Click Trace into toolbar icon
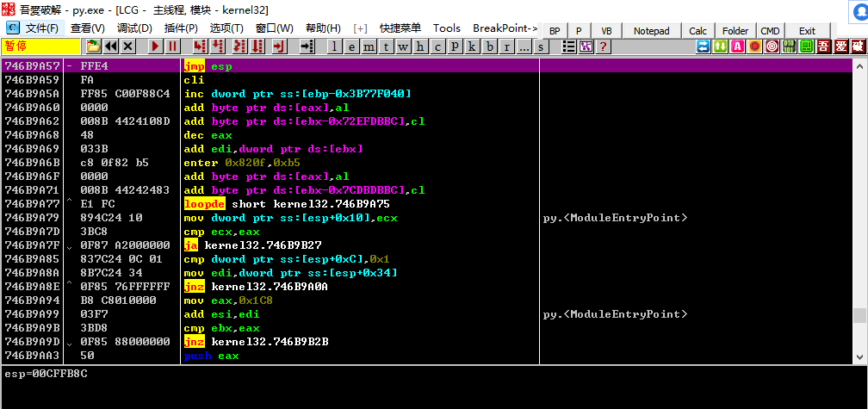 click(239, 46)
